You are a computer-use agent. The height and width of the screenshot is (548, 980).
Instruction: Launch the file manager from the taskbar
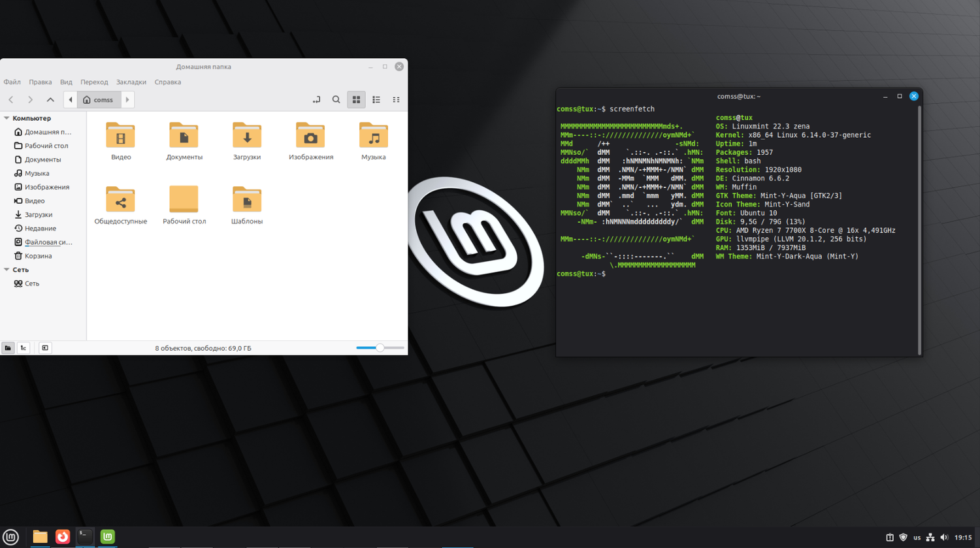40,537
